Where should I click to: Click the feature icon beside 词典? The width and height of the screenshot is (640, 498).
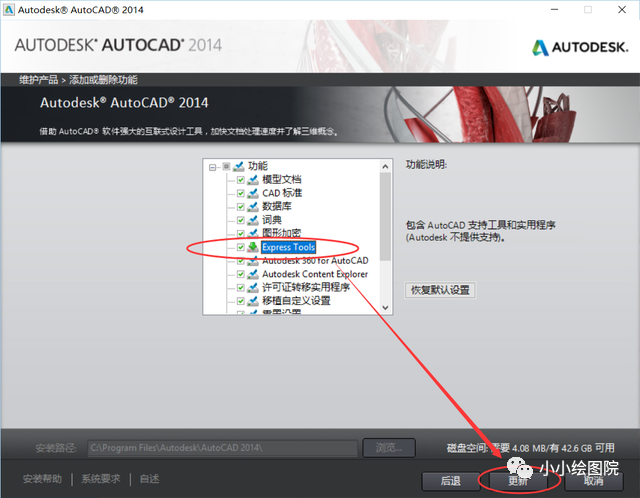tap(253, 220)
